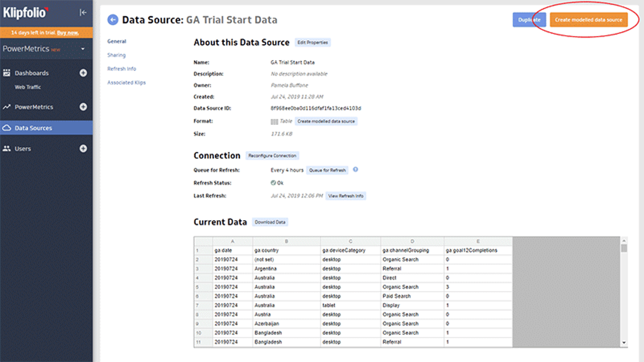Add a new user via the plus icon

[83, 148]
